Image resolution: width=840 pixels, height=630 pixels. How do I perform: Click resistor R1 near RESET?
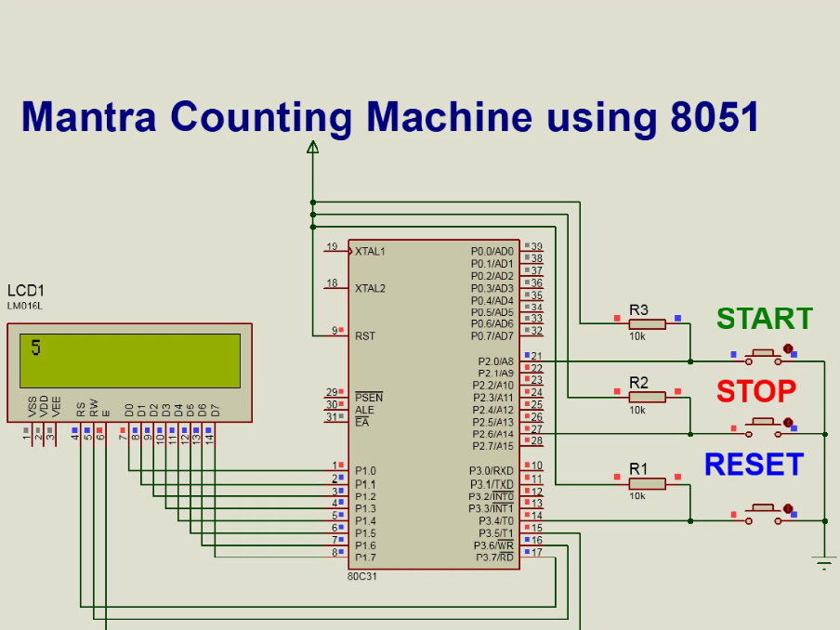pyautogui.click(x=648, y=483)
